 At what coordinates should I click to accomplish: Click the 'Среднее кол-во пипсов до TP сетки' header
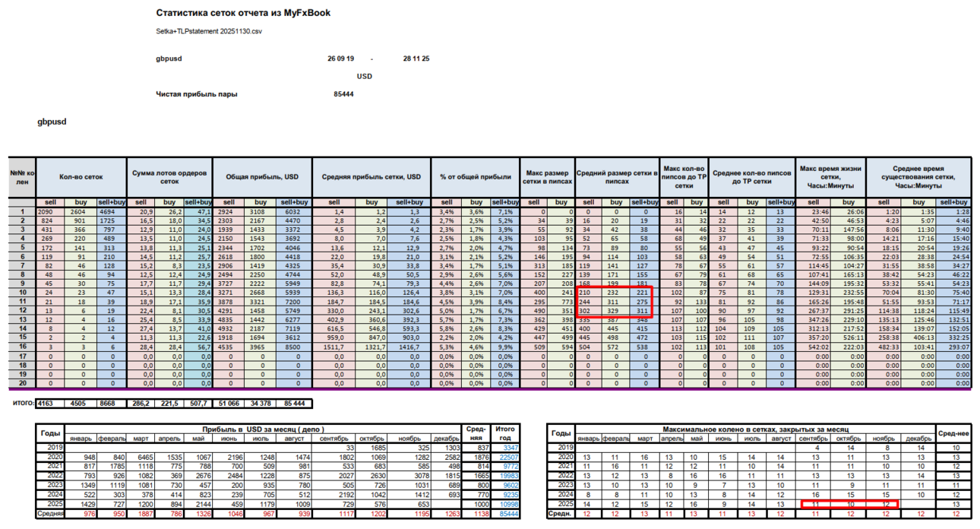tap(753, 178)
